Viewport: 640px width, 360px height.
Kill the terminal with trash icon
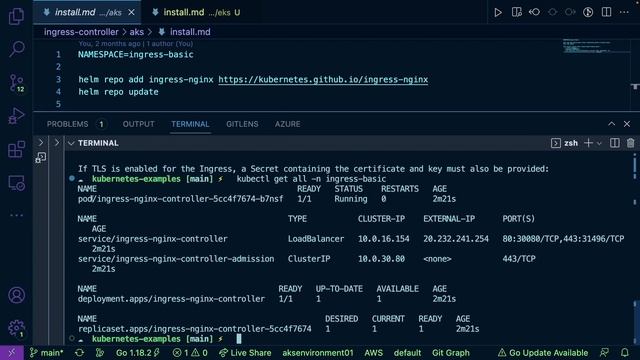(630, 143)
